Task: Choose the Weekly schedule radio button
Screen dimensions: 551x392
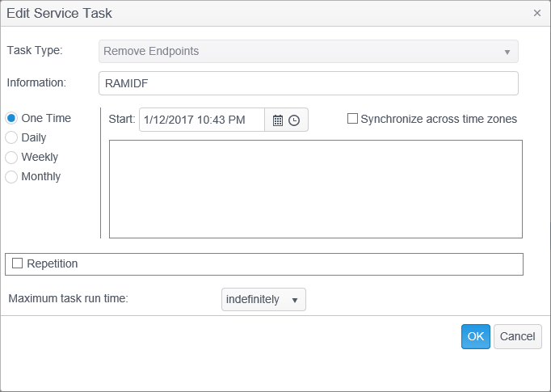Action: 11,157
